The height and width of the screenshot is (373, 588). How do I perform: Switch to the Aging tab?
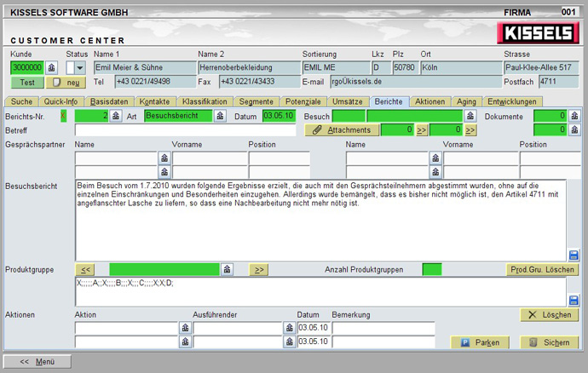tap(466, 101)
